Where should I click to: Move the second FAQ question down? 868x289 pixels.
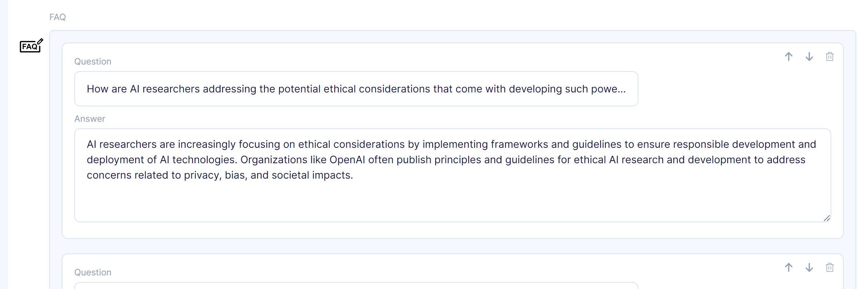pyautogui.click(x=809, y=267)
